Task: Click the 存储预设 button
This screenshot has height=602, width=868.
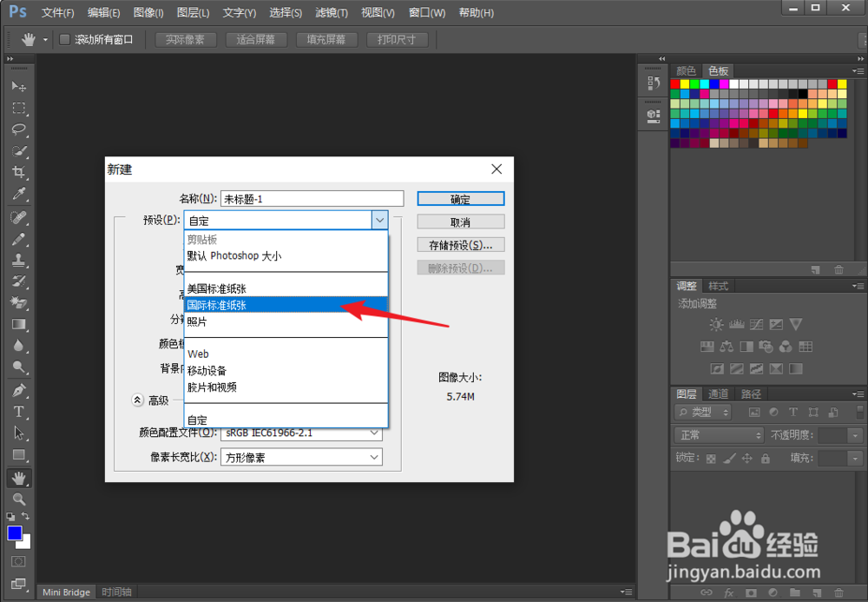Action: click(x=461, y=244)
